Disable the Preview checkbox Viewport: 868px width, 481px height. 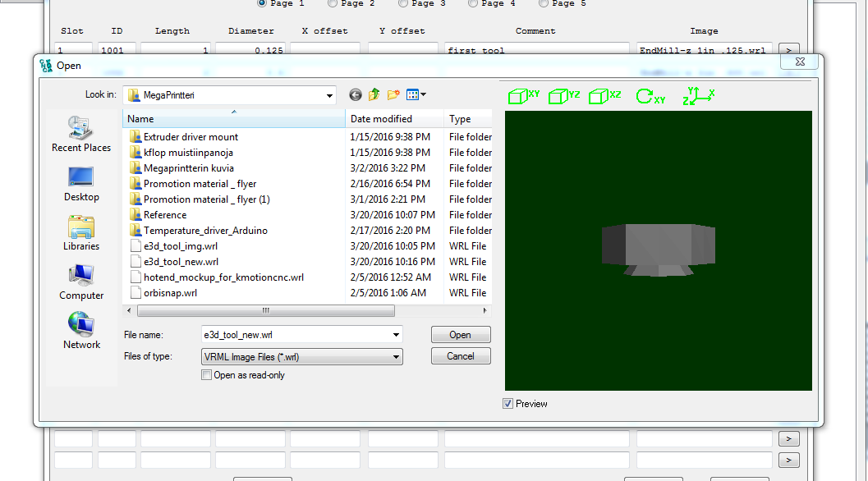click(x=508, y=404)
